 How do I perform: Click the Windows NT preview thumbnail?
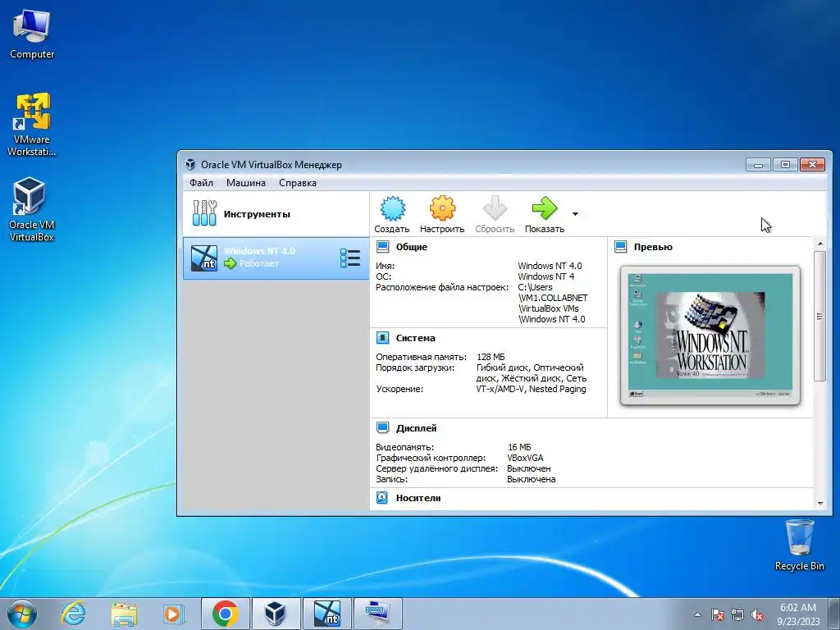point(710,336)
